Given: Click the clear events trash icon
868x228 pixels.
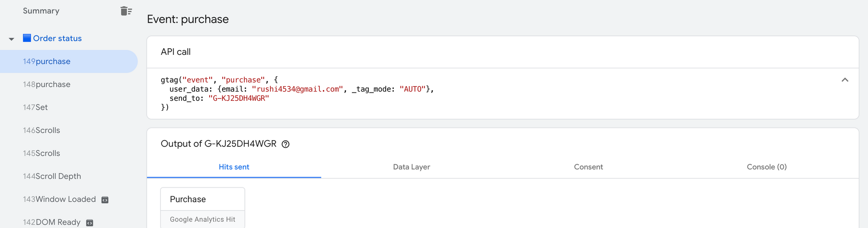Looking at the screenshot, I should click(x=126, y=11).
